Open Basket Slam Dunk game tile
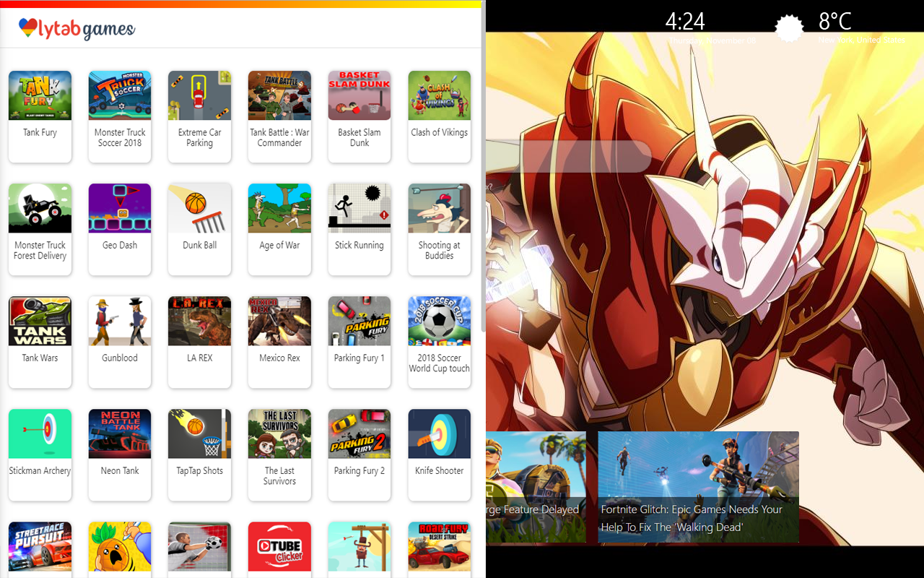Viewport: 924px width, 578px height. click(359, 96)
